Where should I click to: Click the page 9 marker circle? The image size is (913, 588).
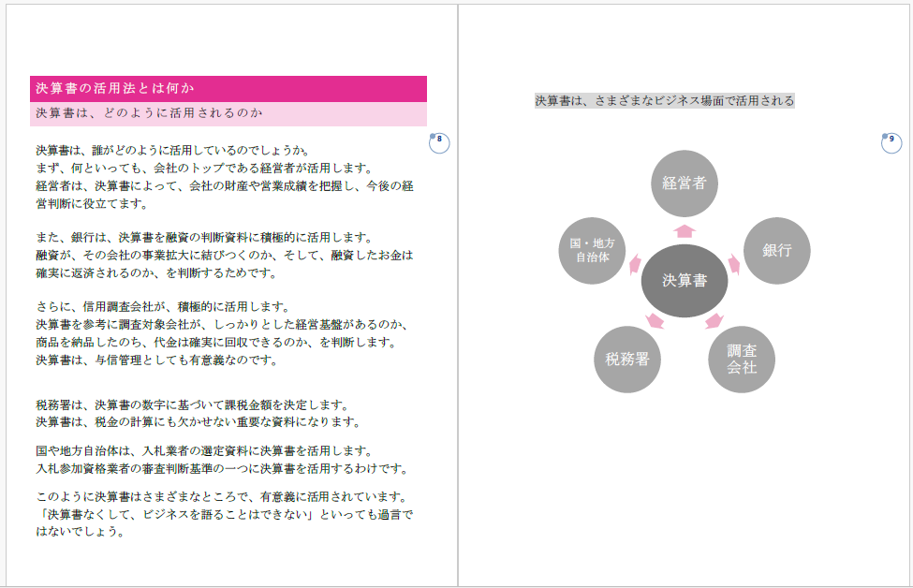click(x=891, y=142)
